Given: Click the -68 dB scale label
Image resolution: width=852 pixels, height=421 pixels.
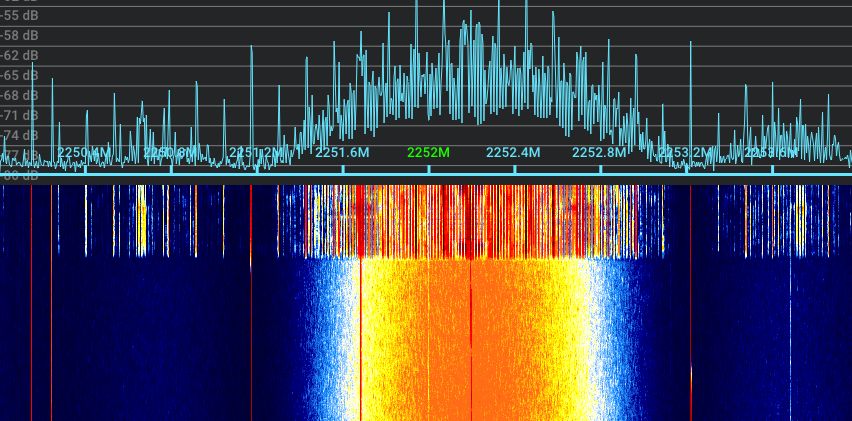Looking at the screenshot, I should [x=19, y=95].
